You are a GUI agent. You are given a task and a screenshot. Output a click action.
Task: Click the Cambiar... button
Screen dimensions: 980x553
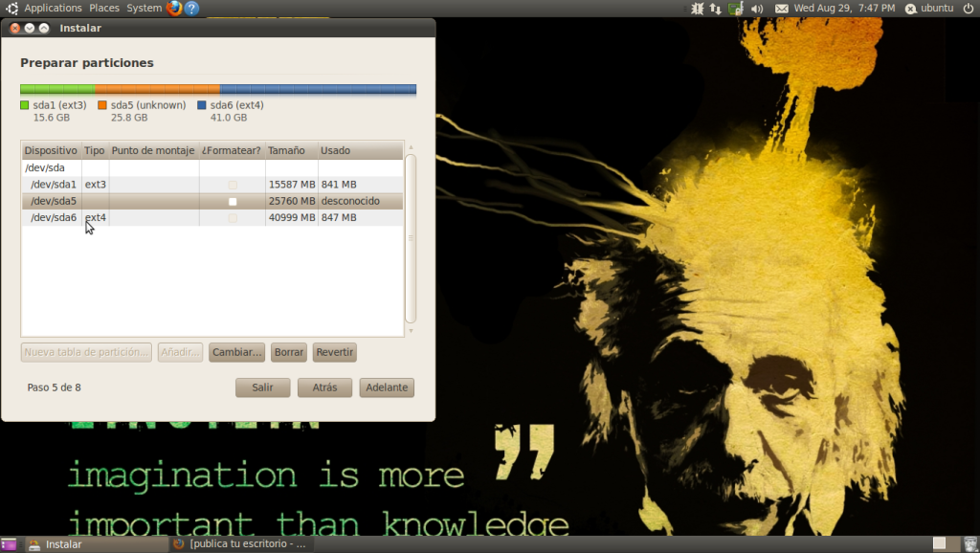click(237, 352)
